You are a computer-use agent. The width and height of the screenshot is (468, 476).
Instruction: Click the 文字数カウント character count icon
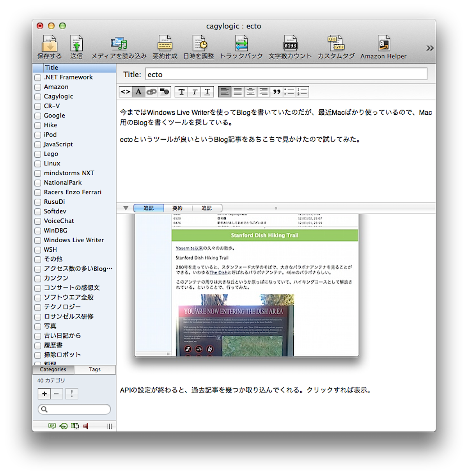point(290,44)
